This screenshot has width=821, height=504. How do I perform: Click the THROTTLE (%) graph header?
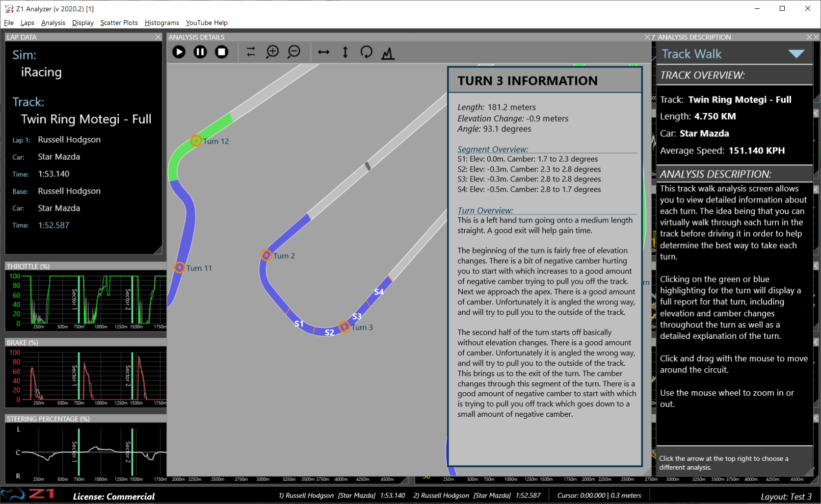coord(85,266)
